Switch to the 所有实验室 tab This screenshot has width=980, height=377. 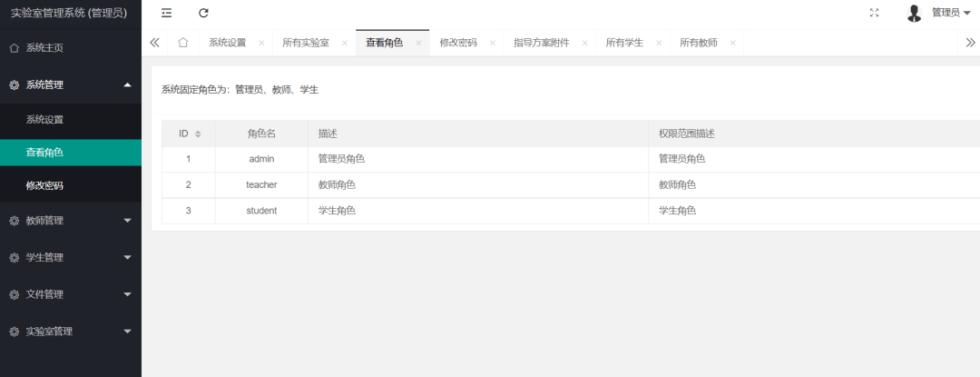pyautogui.click(x=306, y=43)
